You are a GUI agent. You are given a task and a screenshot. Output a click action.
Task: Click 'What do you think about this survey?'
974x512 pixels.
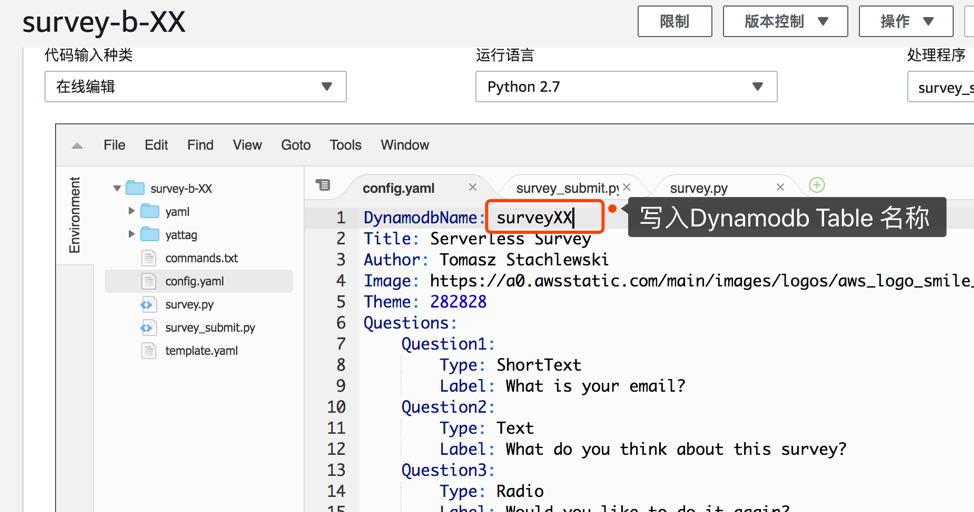(x=676, y=450)
